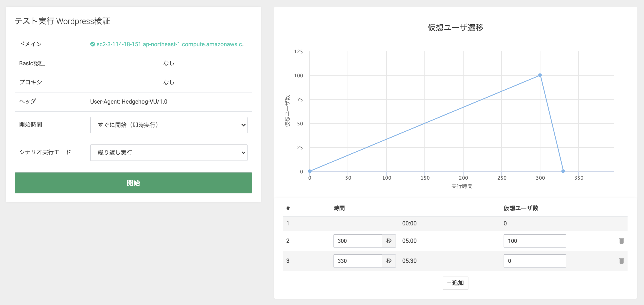Viewport: 644px width, 305px height.
Task: Click the 300 seconds time input field
Action: tap(357, 241)
